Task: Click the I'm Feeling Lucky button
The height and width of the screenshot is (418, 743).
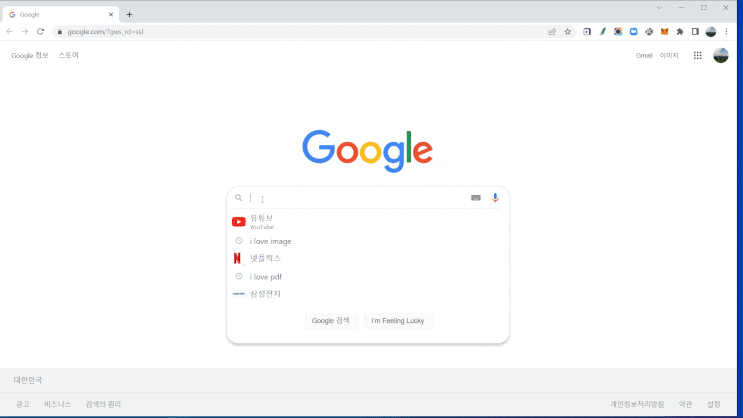Action: [x=398, y=321]
